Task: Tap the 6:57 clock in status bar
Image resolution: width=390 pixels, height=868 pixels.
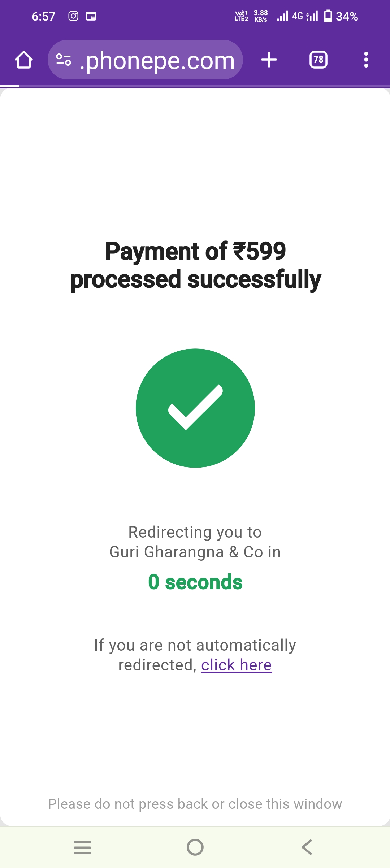Action: click(44, 17)
